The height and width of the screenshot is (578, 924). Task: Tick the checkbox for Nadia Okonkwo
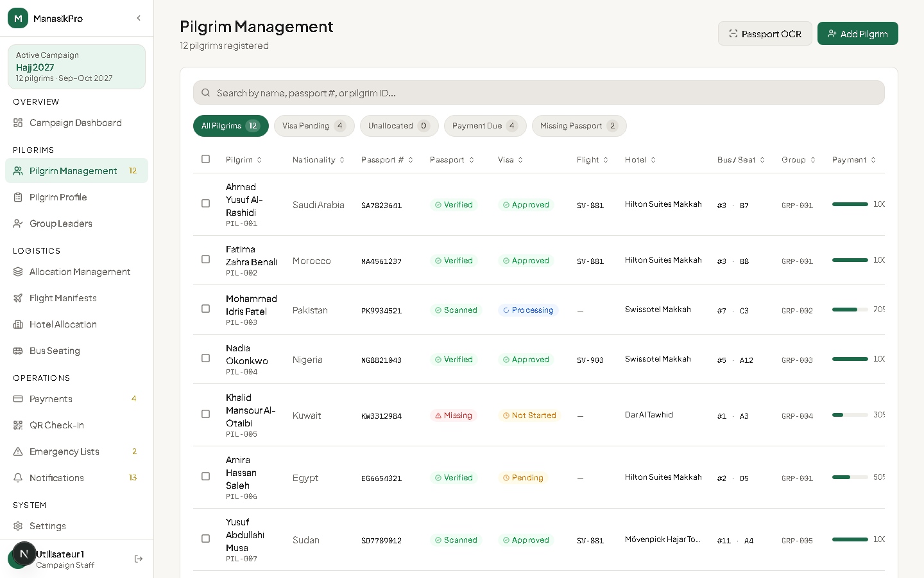pos(205,358)
